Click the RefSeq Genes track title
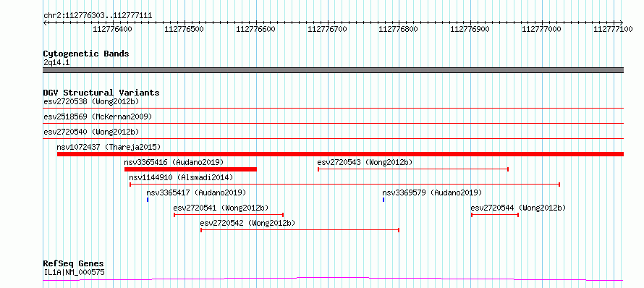This screenshot has height=288, width=644. (74, 264)
